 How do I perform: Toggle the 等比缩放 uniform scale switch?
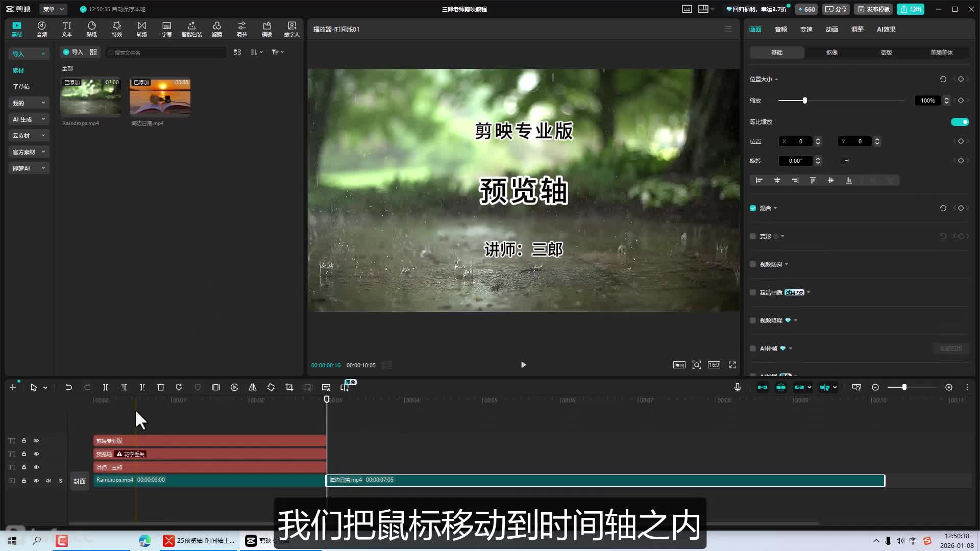(960, 122)
